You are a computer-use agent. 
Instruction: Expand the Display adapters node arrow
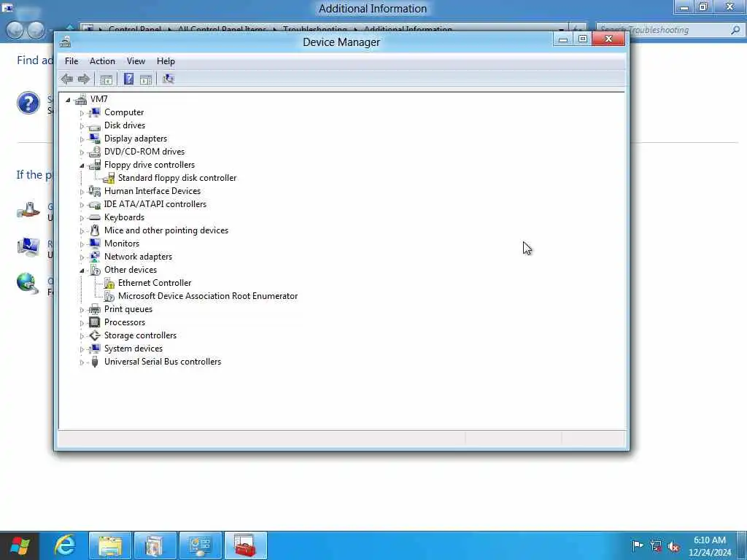point(82,139)
